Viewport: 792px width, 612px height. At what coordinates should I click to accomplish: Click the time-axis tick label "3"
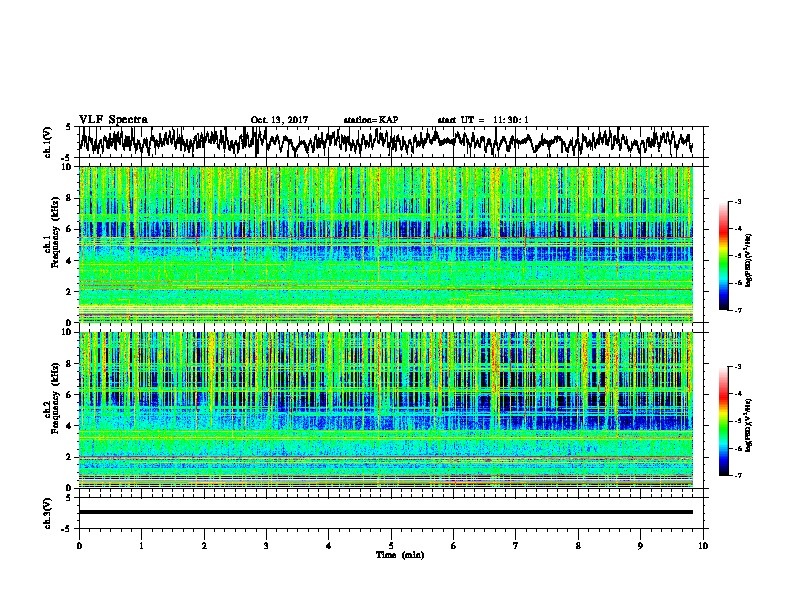pos(266,546)
